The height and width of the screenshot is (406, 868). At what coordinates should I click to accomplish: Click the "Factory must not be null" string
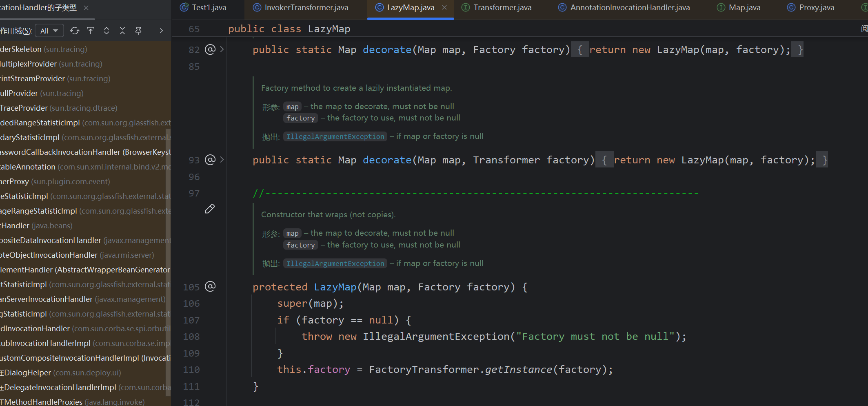(x=595, y=337)
